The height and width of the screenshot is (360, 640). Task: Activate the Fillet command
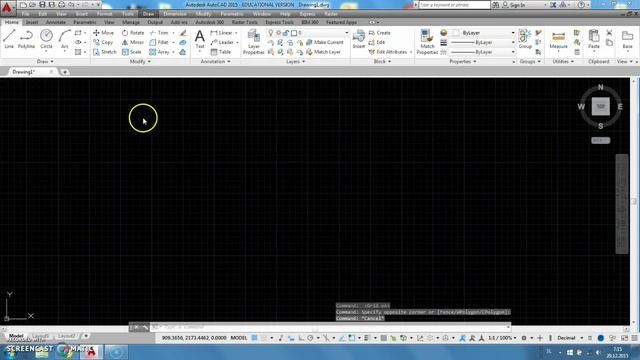pos(159,42)
